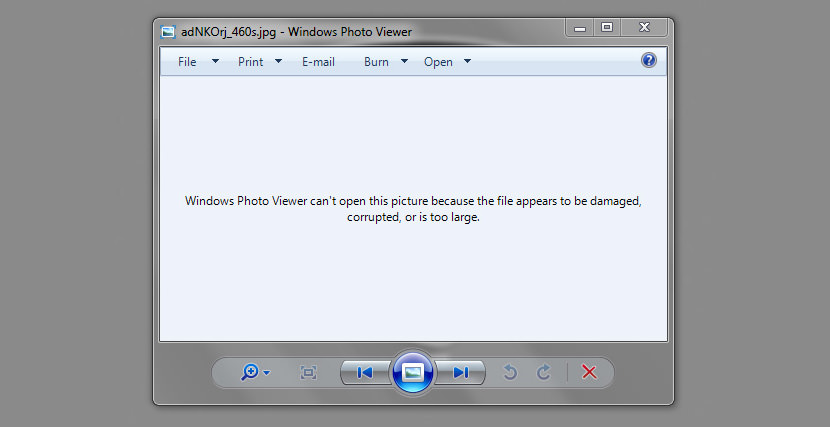Click the Actual size fit icon

point(308,373)
